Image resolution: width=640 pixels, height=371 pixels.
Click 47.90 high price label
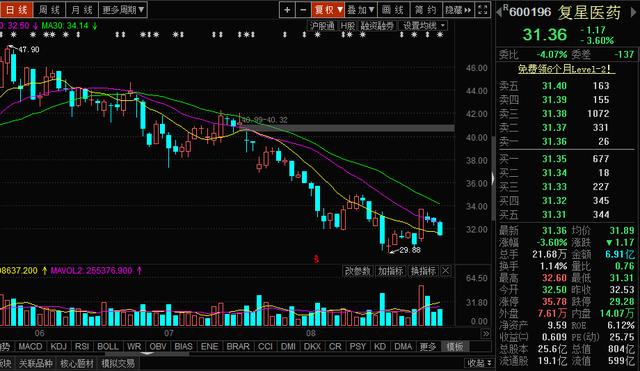(x=29, y=49)
